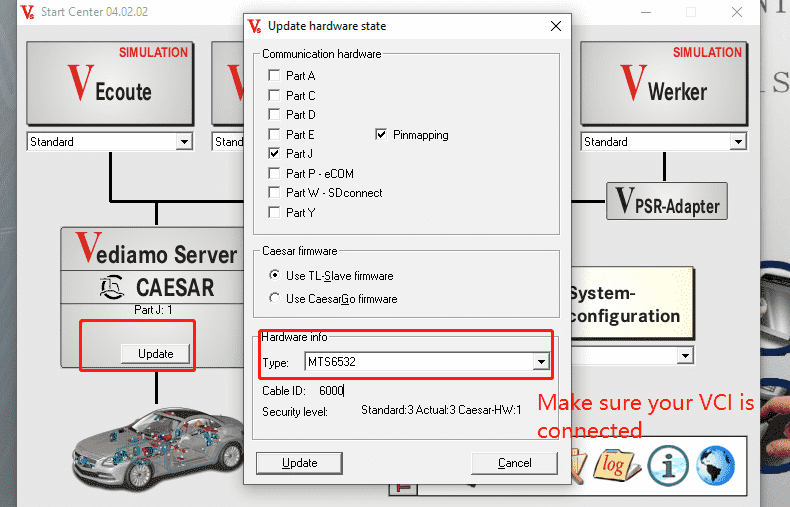This screenshot has width=790, height=507.
Task: Enable the Part A checkbox
Action: pyautogui.click(x=274, y=76)
